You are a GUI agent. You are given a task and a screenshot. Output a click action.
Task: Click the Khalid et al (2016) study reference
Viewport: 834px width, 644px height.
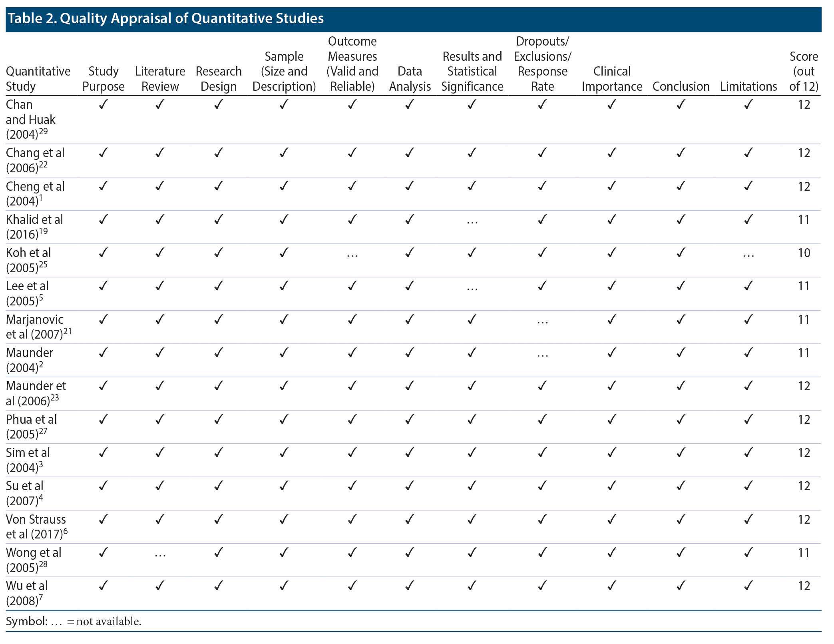pyautogui.click(x=34, y=227)
